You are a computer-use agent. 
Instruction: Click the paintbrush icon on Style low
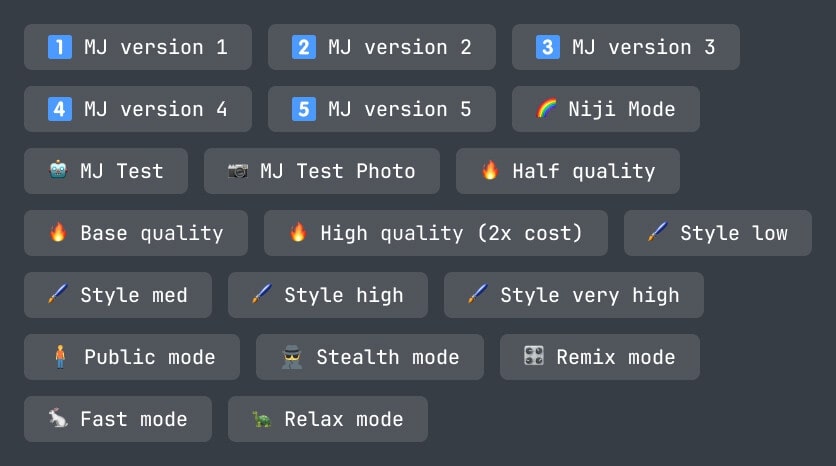pos(657,232)
